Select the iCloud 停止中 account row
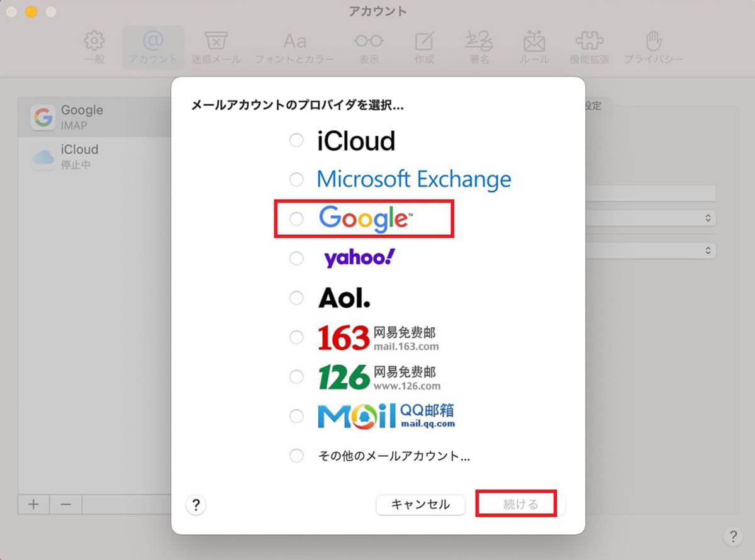The width and height of the screenshot is (755, 560). coord(94,157)
